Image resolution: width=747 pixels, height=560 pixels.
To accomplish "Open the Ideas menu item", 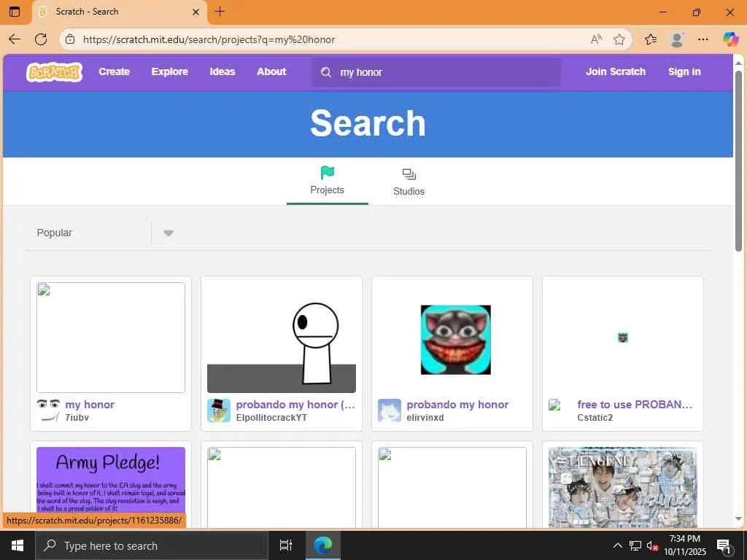I will click(x=222, y=71).
